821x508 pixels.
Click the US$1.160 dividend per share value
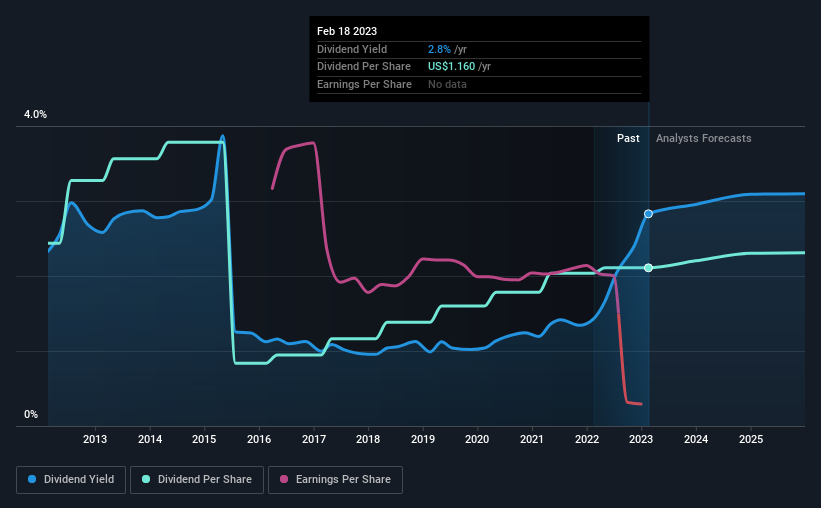point(451,67)
